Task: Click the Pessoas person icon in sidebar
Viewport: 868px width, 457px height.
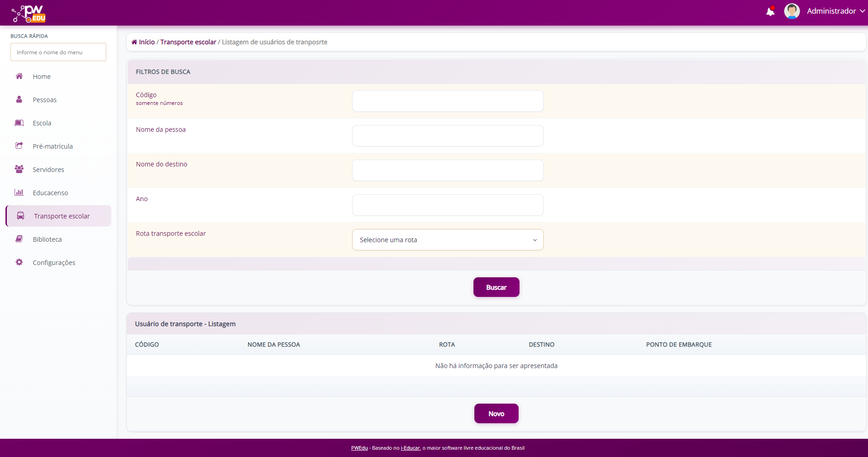Action: pos(19,99)
